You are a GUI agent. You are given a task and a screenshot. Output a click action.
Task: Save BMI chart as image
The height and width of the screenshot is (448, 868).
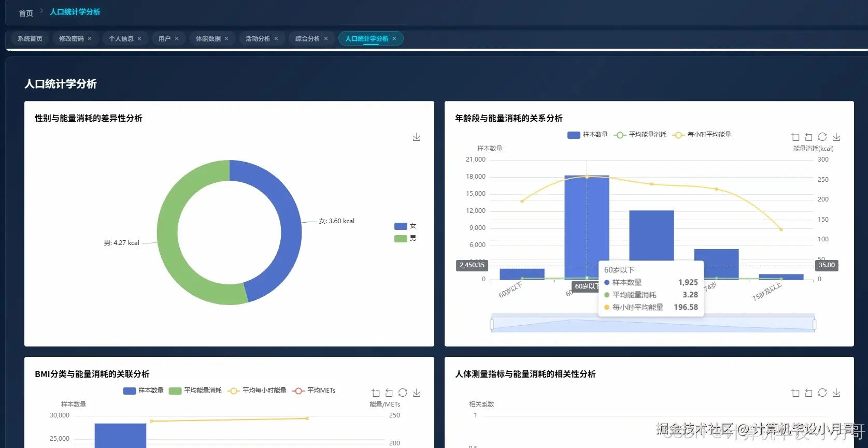(417, 393)
